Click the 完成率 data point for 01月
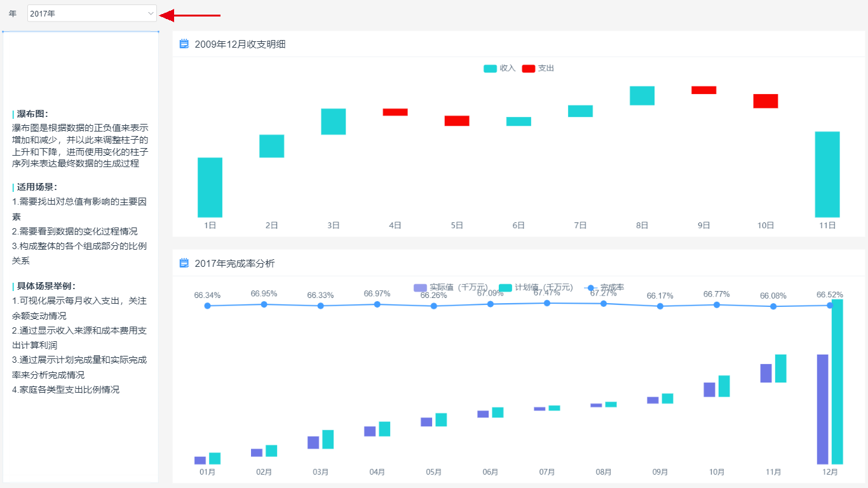This screenshot has width=868, height=488. tap(207, 306)
